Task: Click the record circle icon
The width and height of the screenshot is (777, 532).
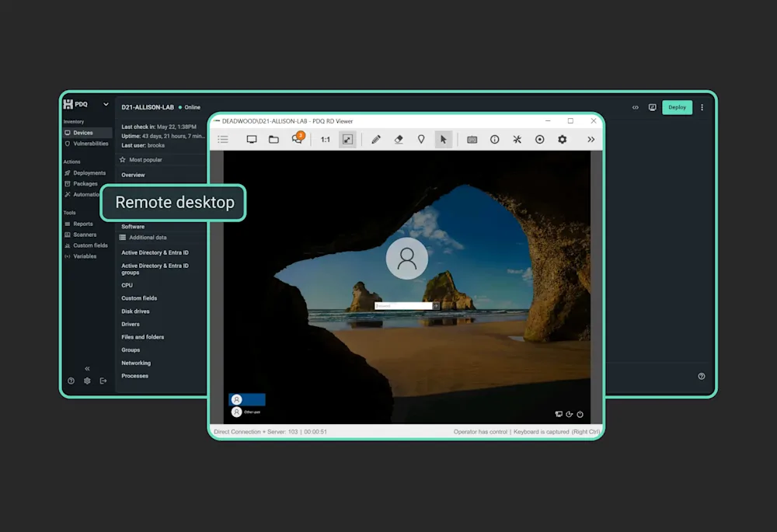Action: [x=540, y=140]
